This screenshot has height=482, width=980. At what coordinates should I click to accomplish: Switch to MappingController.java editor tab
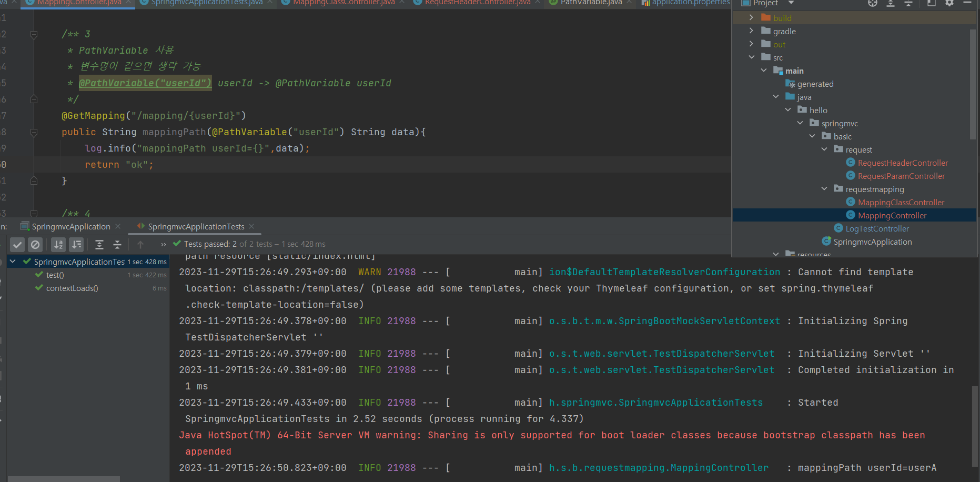coord(79,3)
